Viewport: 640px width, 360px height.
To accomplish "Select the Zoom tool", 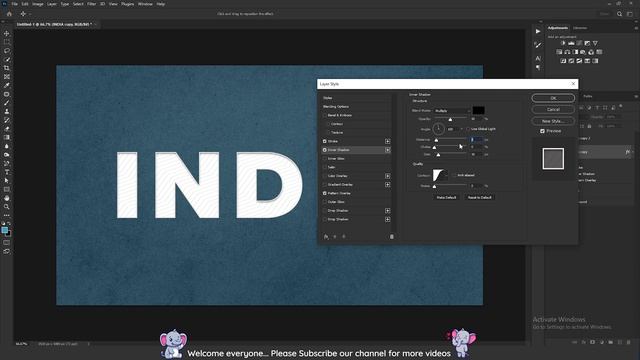I will [x=7, y=207].
